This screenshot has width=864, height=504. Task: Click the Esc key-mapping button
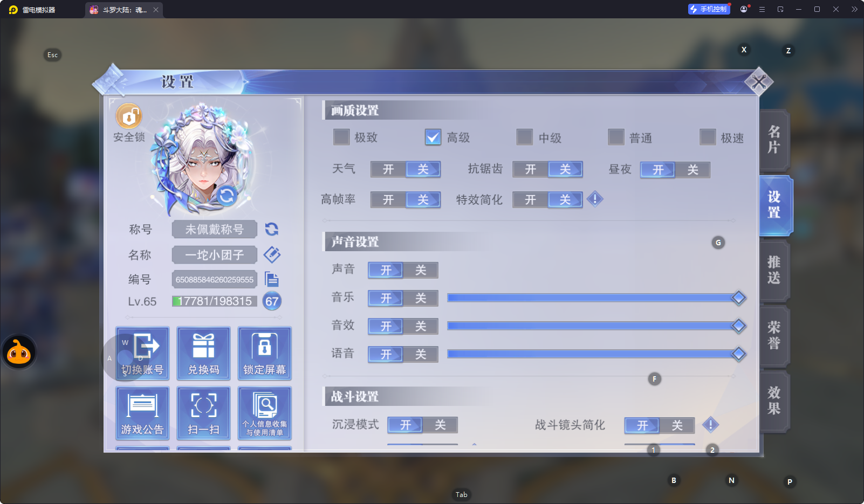pos(52,55)
